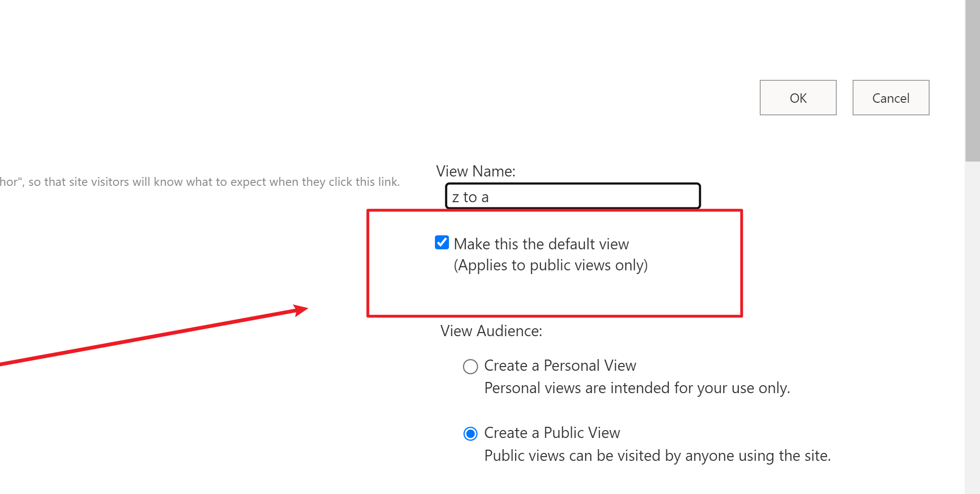Click the 'Personal views are intended' description text
The width and height of the screenshot is (980, 494).
point(637,388)
